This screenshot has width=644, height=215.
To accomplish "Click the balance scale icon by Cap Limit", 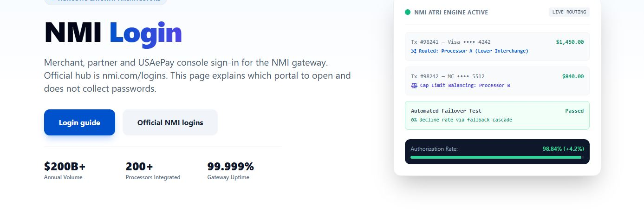I will click(414, 85).
